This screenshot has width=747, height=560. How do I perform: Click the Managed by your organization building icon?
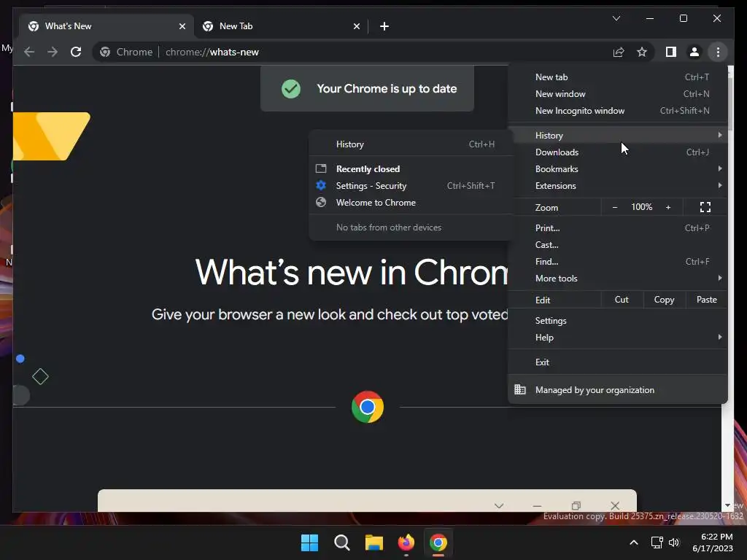click(519, 389)
